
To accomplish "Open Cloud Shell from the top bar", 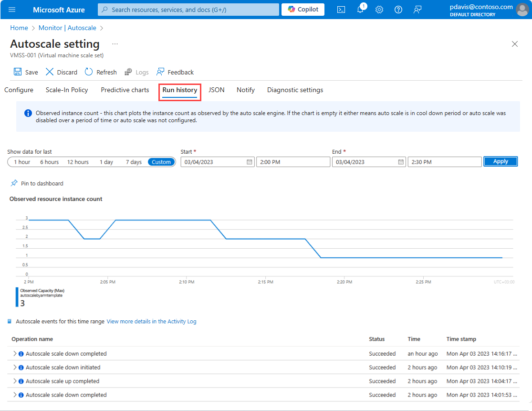I will (341, 10).
